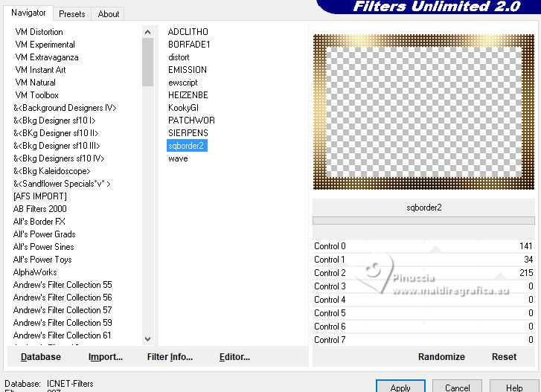Choose the SIERPENS filter
The height and width of the screenshot is (392, 541).
[188, 133]
